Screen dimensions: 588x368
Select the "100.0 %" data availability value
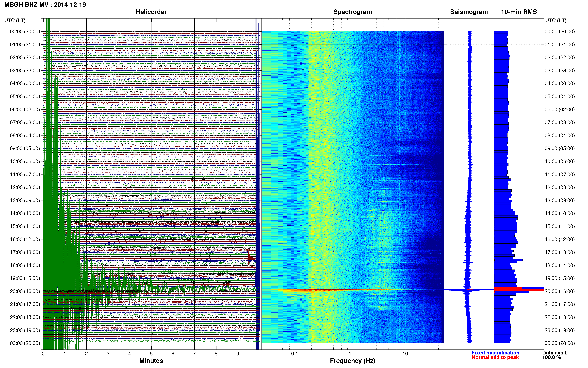[552, 357]
